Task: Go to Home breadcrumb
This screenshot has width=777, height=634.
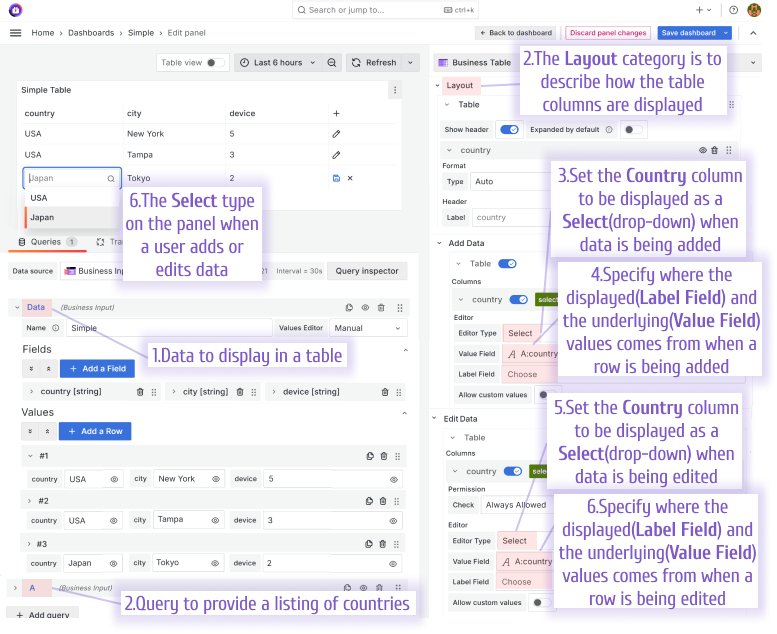Action: click(x=43, y=33)
